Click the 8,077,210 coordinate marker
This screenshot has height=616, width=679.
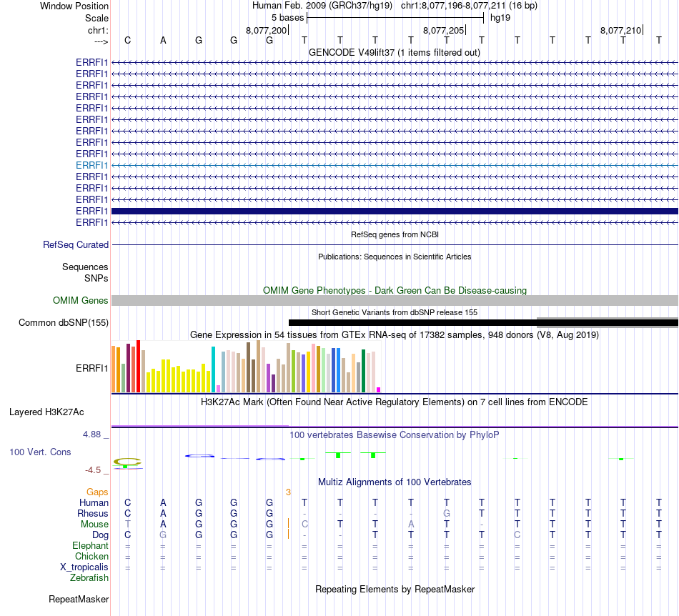coord(620,30)
